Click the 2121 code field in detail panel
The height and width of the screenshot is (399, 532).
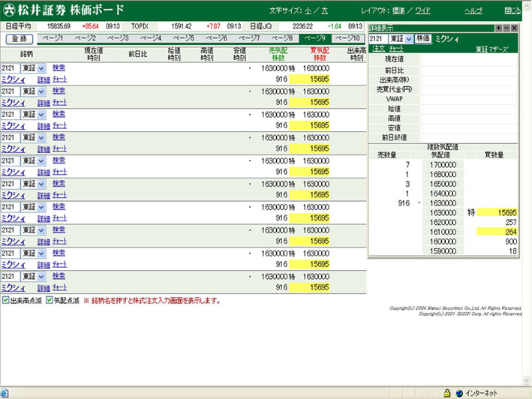pyautogui.click(x=378, y=39)
